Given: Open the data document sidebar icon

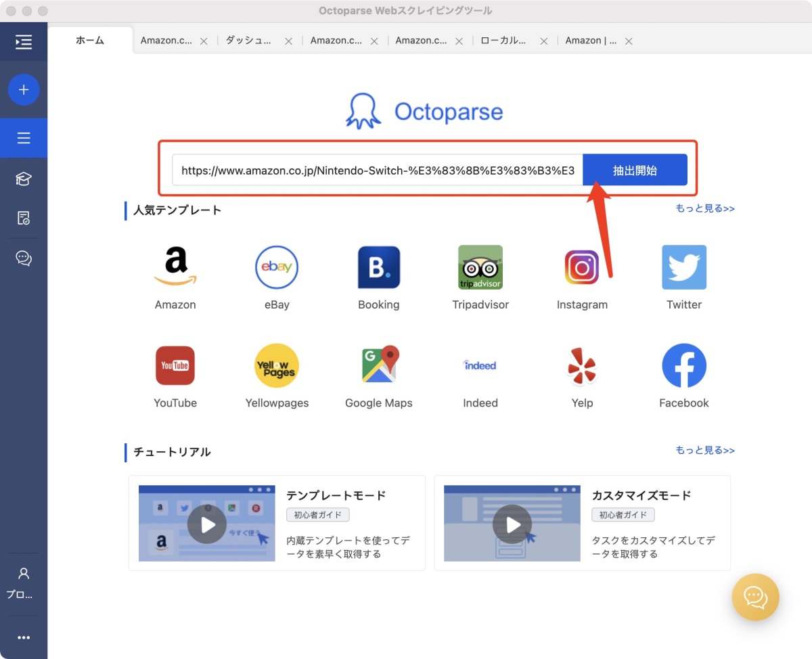Looking at the screenshot, I should [x=24, y=218].
